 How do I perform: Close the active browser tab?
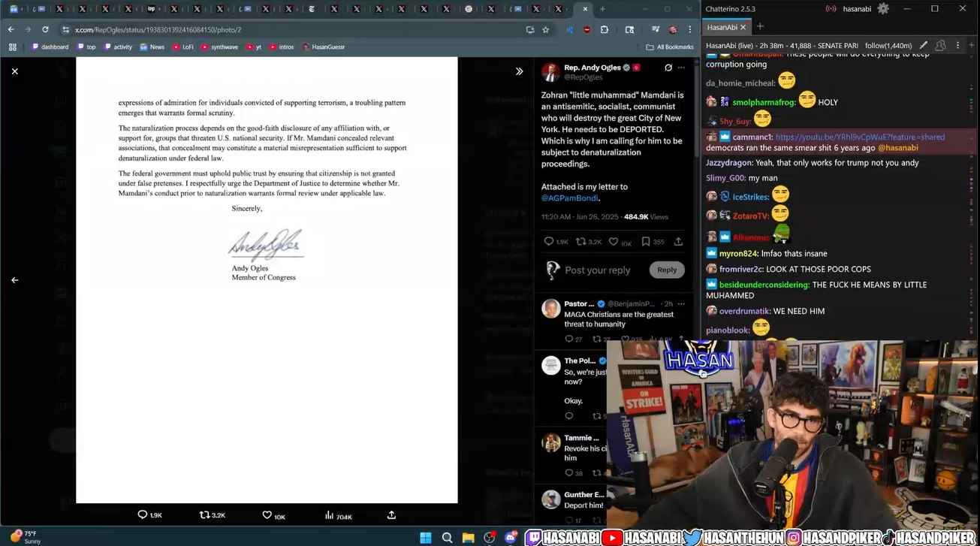(586, 9)
